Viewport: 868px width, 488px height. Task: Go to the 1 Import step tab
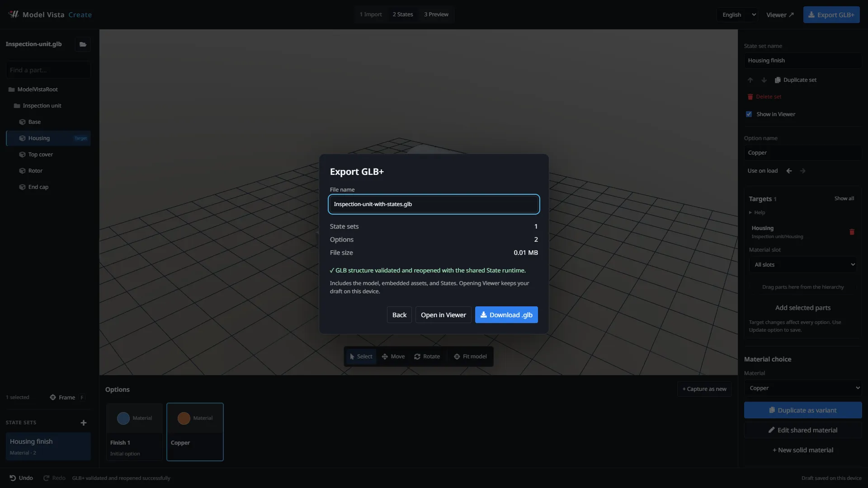pos(371,14)
